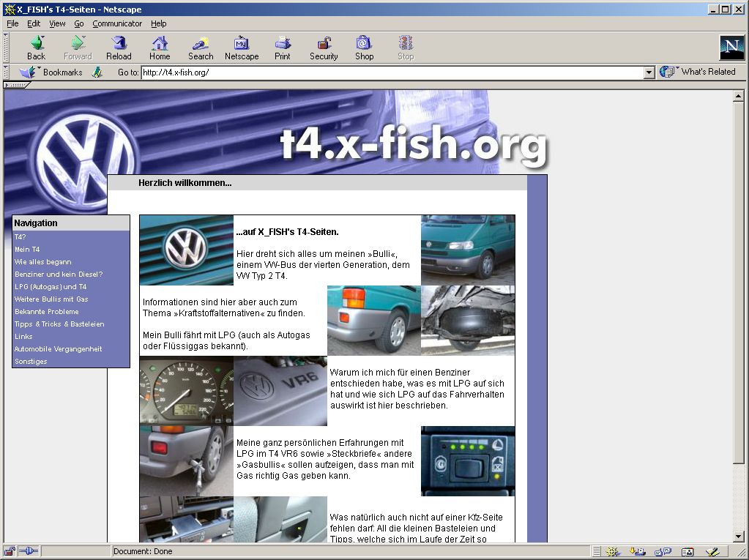Open the Search toolbar button

click(x=201, y=48)
